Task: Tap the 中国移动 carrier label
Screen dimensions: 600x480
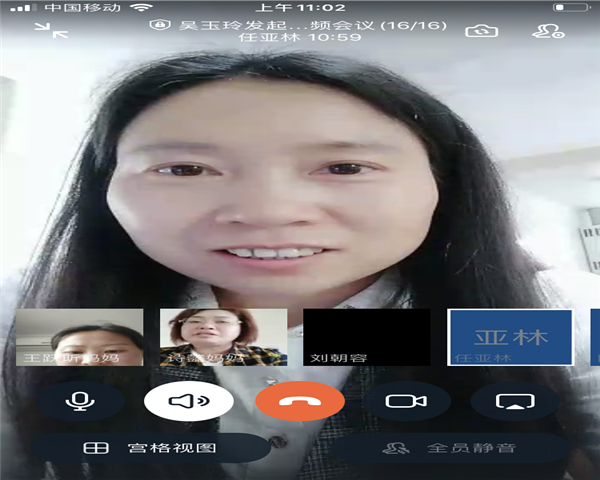Action: 82,7
